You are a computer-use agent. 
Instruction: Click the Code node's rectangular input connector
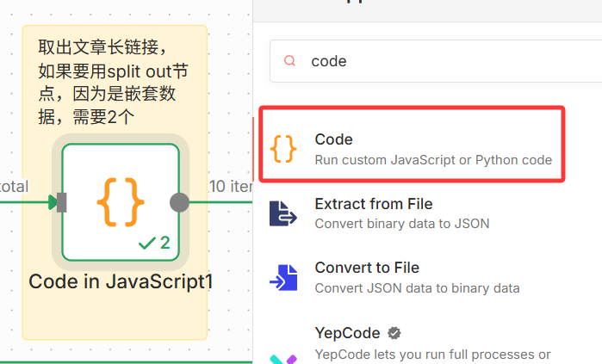click(x=62, y=202)
